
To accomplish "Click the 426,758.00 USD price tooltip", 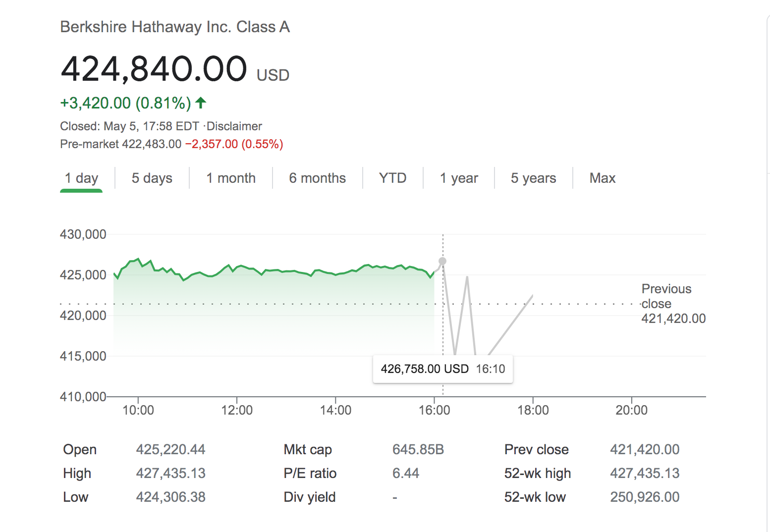I will [x=442, y=369].
